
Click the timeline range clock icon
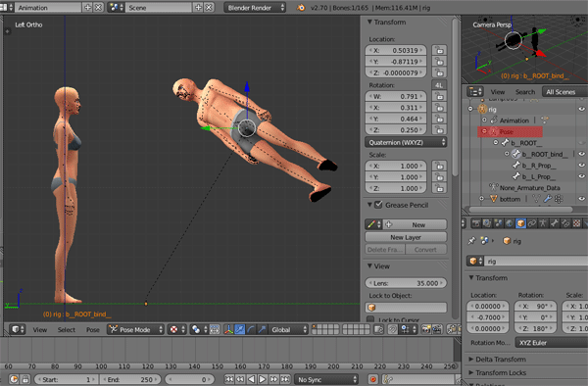coord(14,379)
